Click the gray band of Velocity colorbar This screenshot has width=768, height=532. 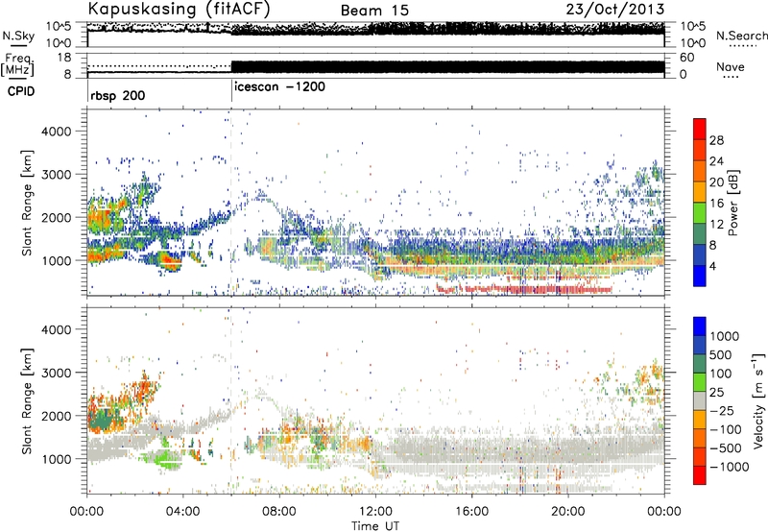[700, 400]
